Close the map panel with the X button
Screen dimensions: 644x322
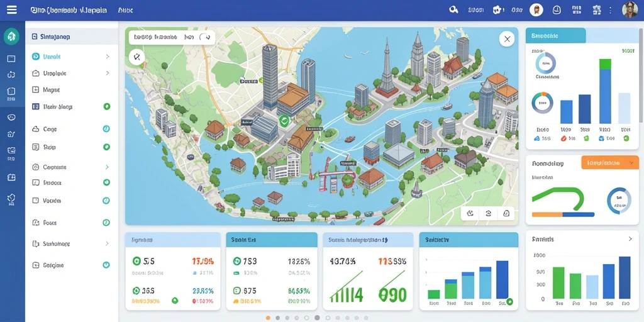(x=507, y=39)
